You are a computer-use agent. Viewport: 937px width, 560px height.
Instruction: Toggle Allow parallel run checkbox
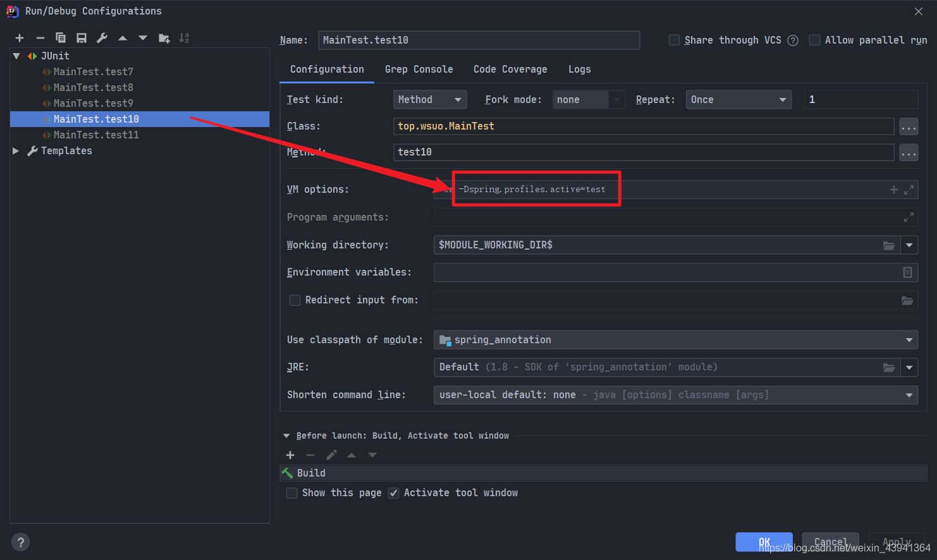(x=814, y=40)
